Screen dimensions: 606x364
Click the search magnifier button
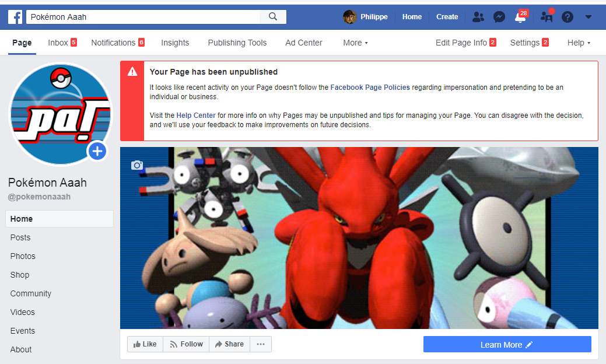(273, 16)
